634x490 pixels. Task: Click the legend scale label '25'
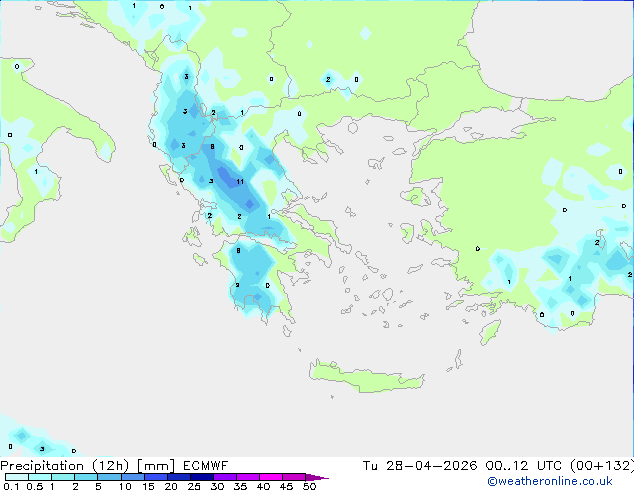[194, 486]
